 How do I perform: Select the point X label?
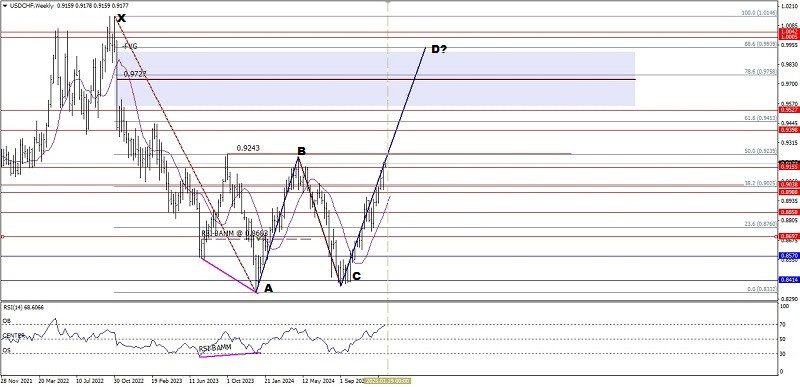121,19
